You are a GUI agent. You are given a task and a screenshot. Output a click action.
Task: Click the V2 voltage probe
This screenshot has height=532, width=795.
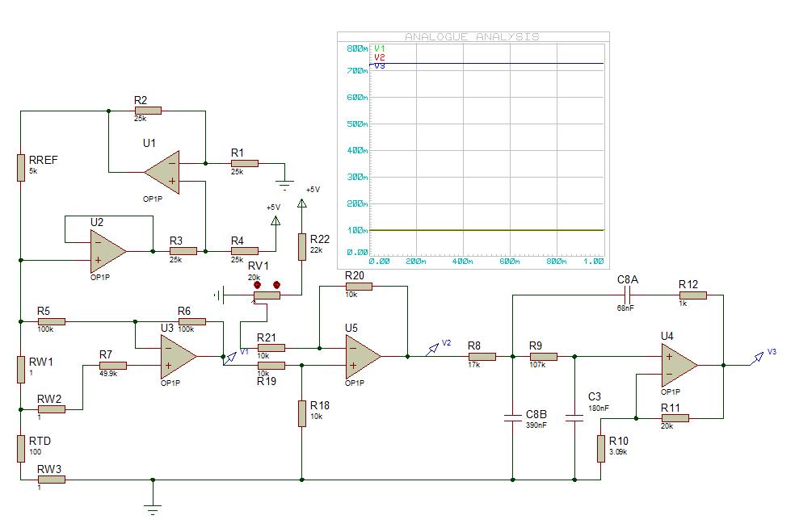tap(432, 349)
